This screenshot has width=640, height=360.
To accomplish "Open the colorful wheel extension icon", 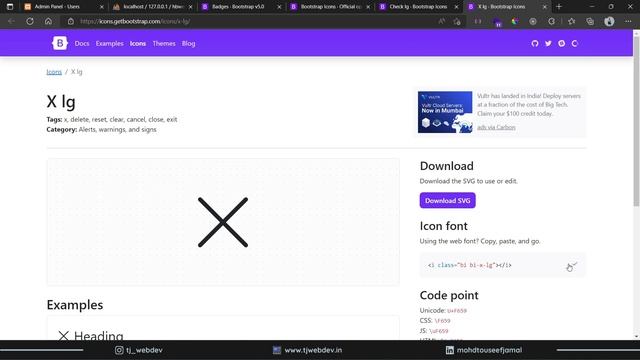I will click(515, 21).
